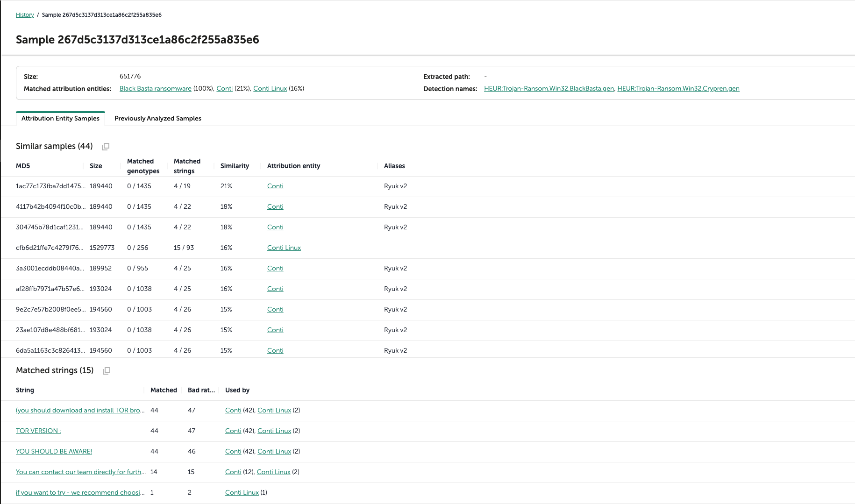
Task: Click the Bad rat... column header
Action: pos(201,390)
